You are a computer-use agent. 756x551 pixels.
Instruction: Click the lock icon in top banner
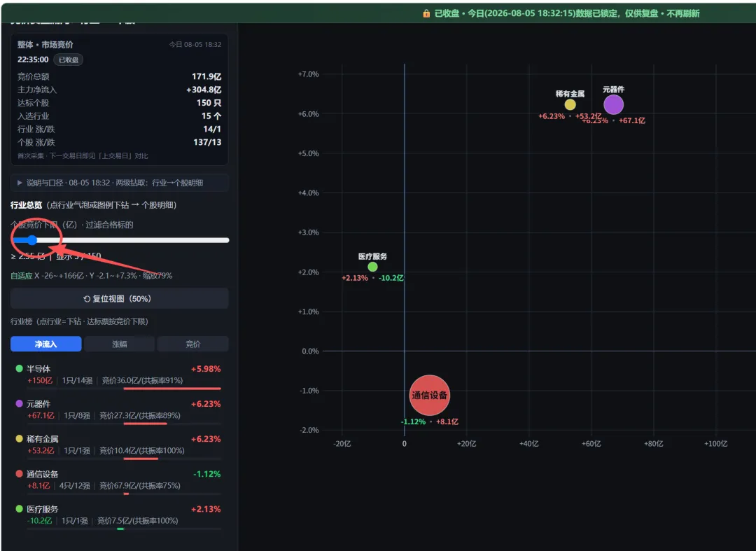pyautogui.click(x=426, y=13)
